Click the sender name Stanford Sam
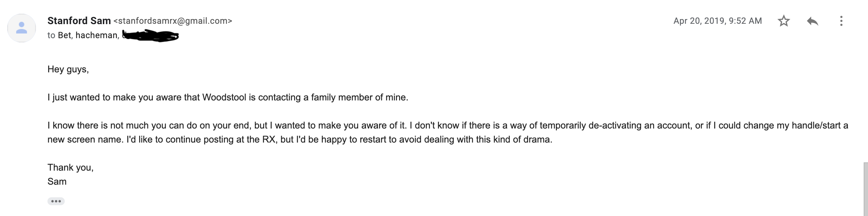 79,21
